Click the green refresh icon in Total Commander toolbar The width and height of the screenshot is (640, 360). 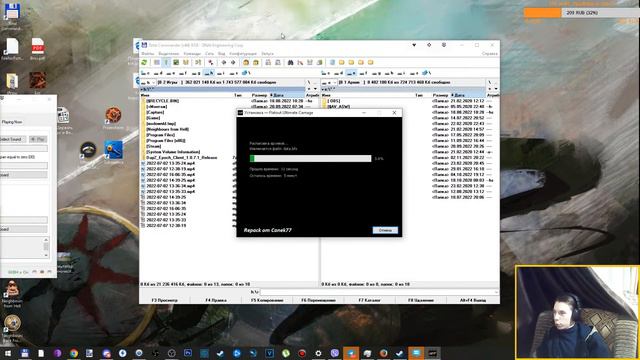click(x=144, y=62)
